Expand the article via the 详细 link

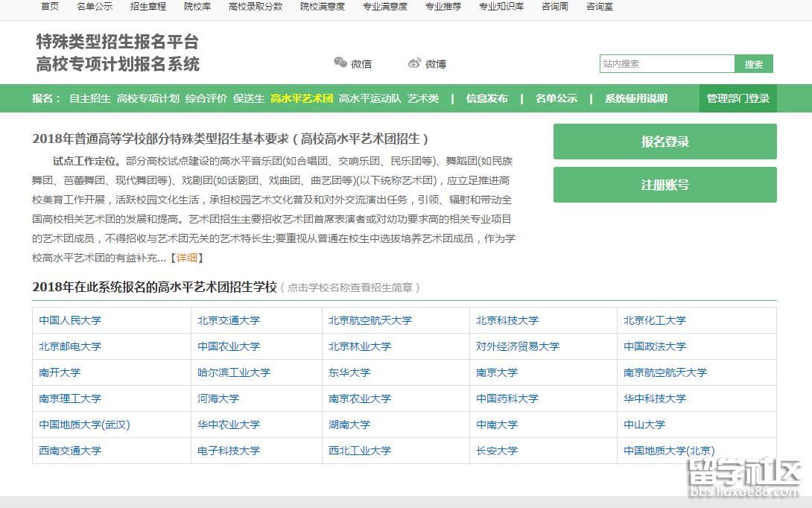click(x=187, y=258)
